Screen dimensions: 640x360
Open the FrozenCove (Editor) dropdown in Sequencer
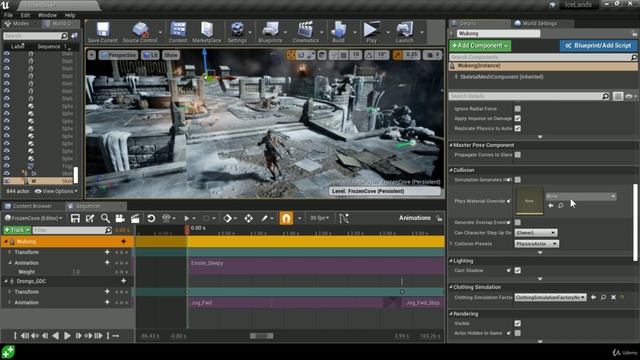(x=33, y=218)
